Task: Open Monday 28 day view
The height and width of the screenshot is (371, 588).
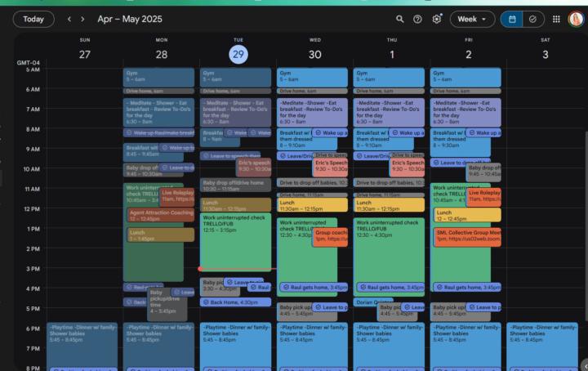Action: click(x=162, y=55)
